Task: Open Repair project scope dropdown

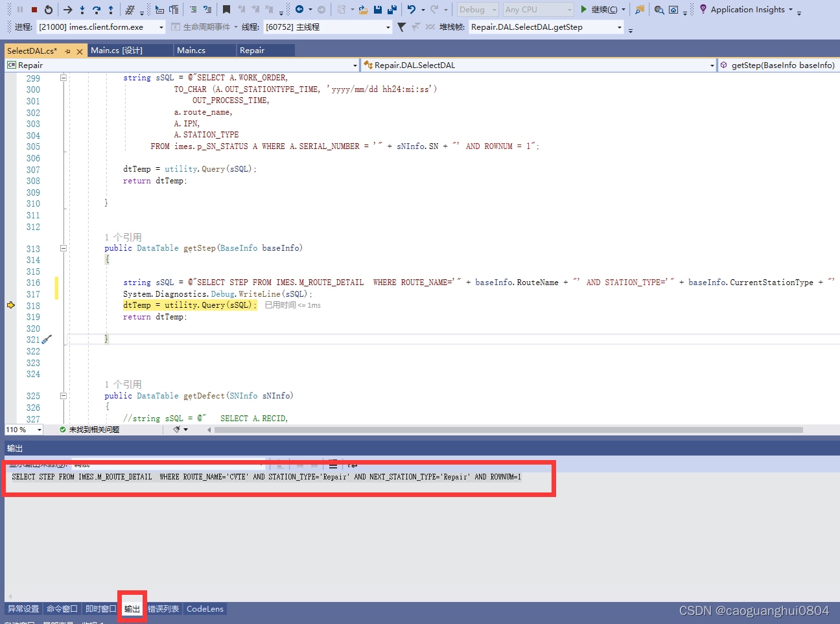Action: (x=182, y=65)
